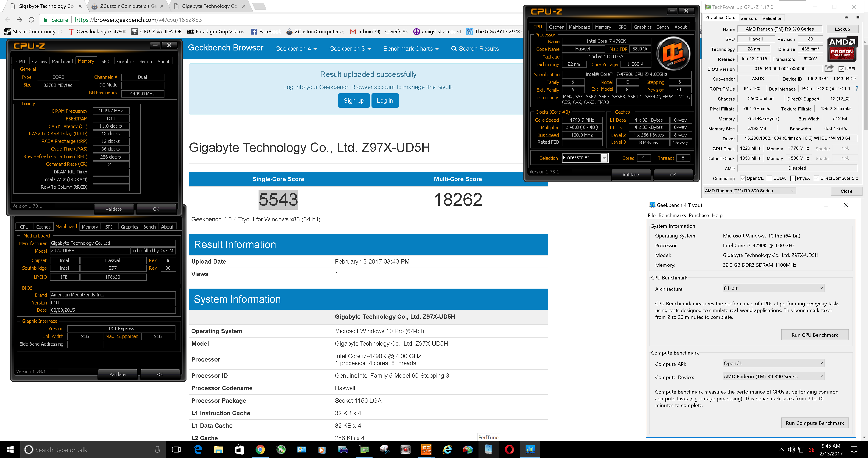Viewport: 868px width, 458px height.
Task: Open Internet Explorer from the taskbar
Action: 447,450
